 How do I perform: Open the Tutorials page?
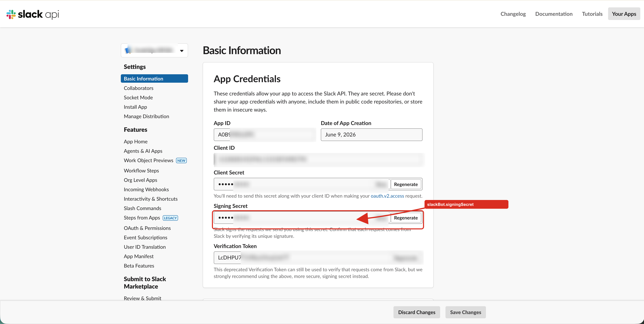click(x=592, y=14)
